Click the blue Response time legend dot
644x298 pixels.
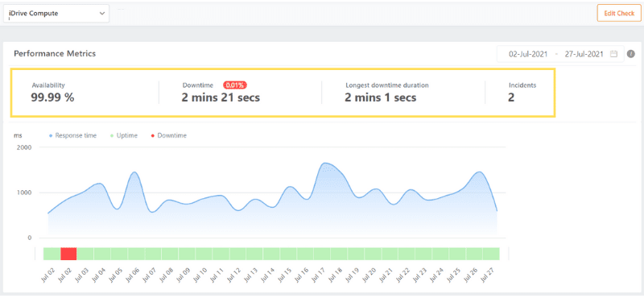[51, 135]
